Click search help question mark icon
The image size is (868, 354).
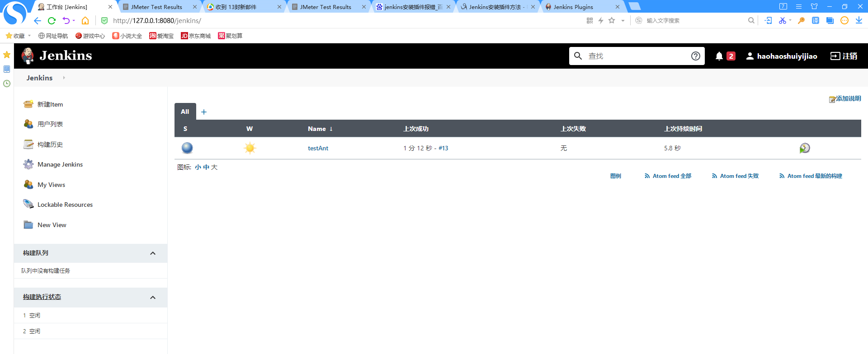click(696, 56)
